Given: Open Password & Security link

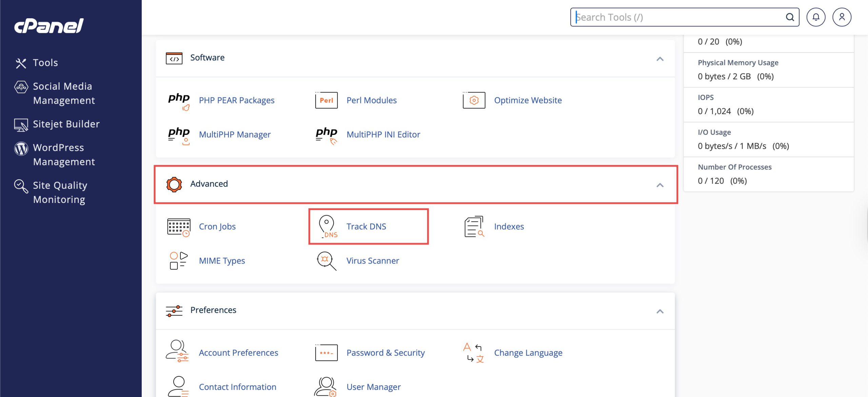Looking at the screenshot, I should pos(386,353).
